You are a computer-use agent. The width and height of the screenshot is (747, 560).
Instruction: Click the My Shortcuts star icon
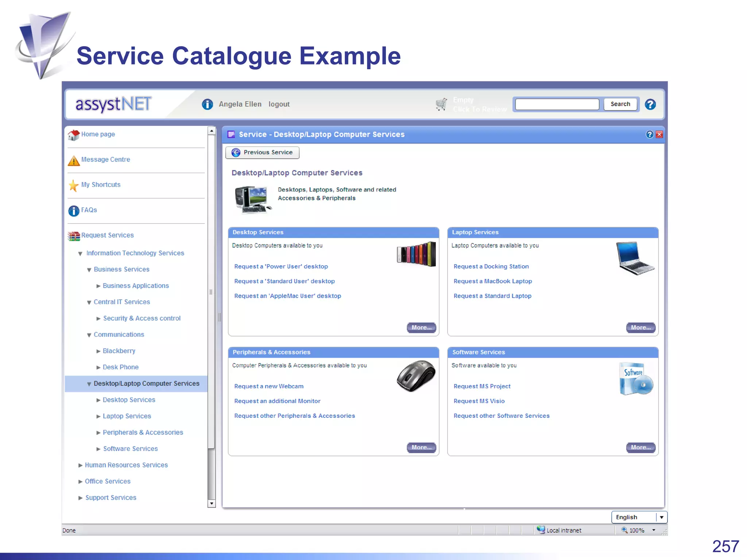point(74,186)
